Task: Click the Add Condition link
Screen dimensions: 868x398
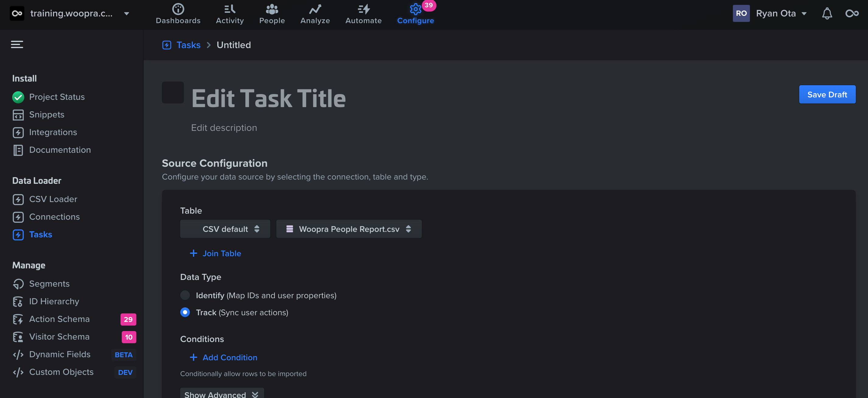Action: (229, 358)
